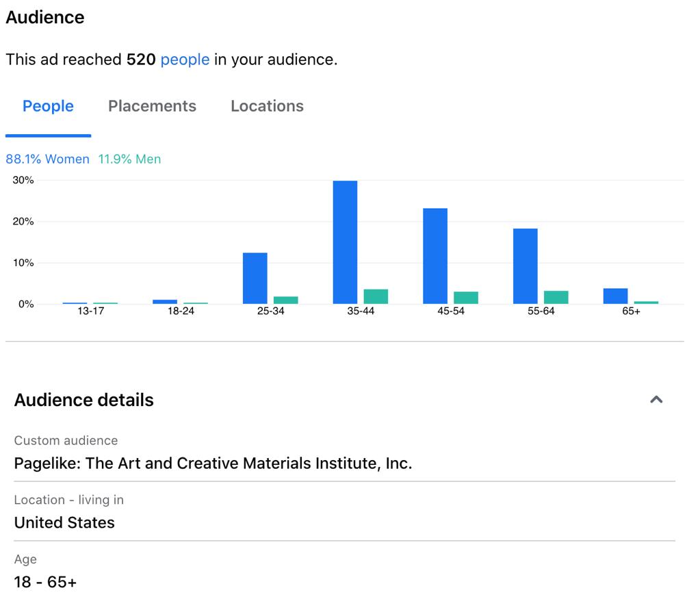Click the 20% y-axis label

click(x=23, y=221)
